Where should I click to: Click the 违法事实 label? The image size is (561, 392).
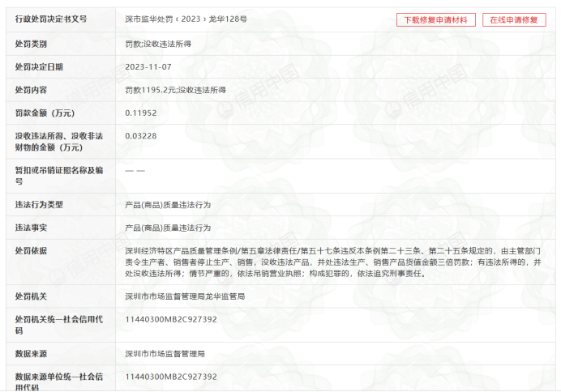[31, 228]
